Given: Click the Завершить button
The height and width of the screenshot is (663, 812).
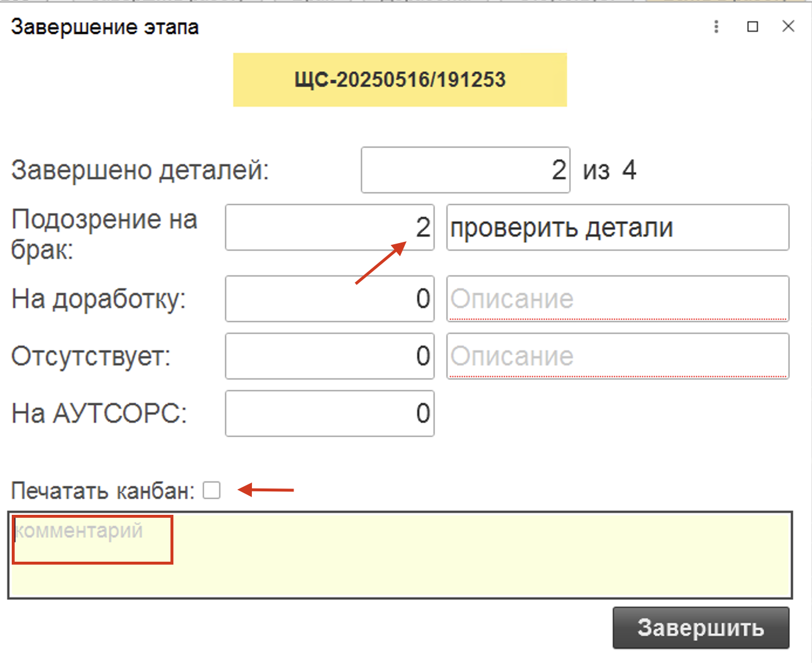Looking at the screenshot, I should pos(701,628).
